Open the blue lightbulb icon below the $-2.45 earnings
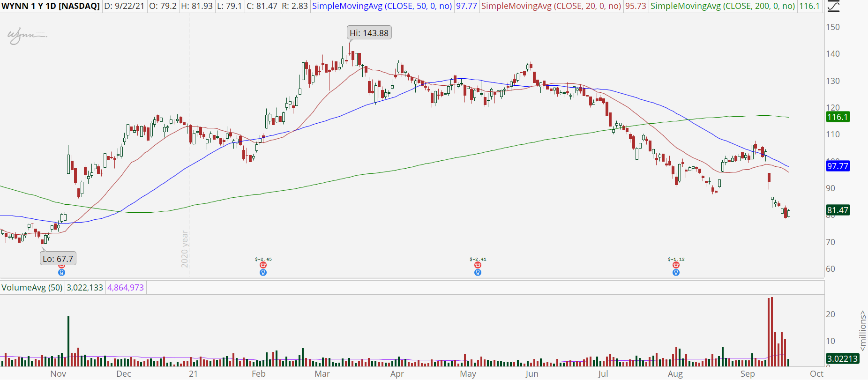This screenshot has height=380, width=868. click(263, 272)
